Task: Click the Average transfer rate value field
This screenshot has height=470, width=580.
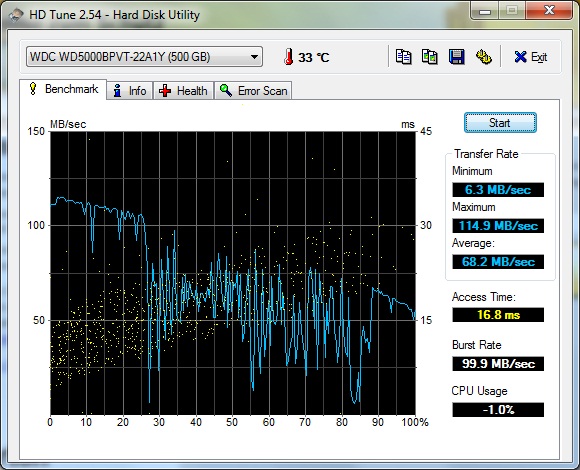Action: coord(498,262)
